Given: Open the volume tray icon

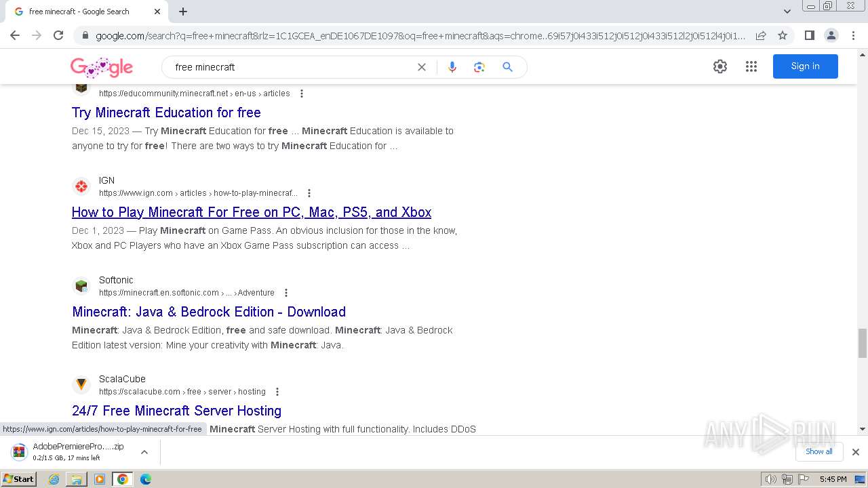Looking at the screenshot, I should (x=771, y=479).
